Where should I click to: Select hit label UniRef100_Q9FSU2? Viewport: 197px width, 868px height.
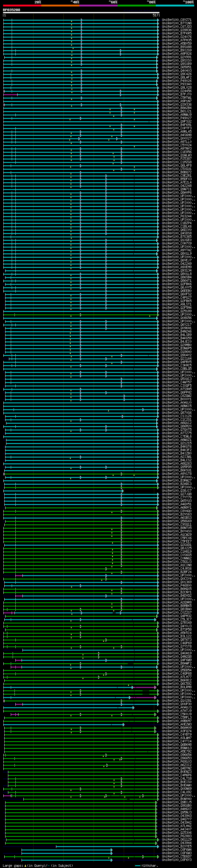(x=177, y=122)
